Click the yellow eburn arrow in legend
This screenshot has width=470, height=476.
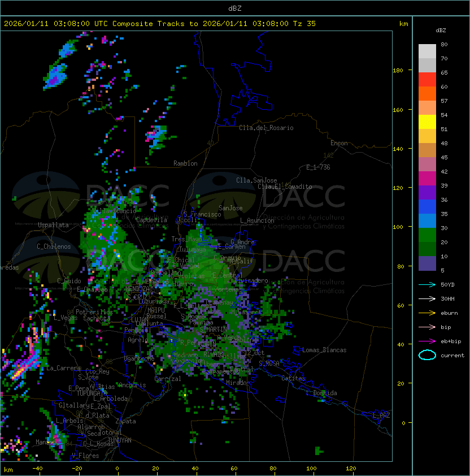pyautogui.click(x=427, y=313)
